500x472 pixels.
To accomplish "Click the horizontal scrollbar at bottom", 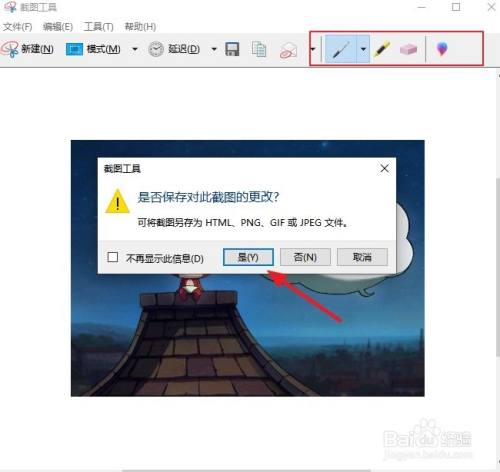I will (247, 470).
